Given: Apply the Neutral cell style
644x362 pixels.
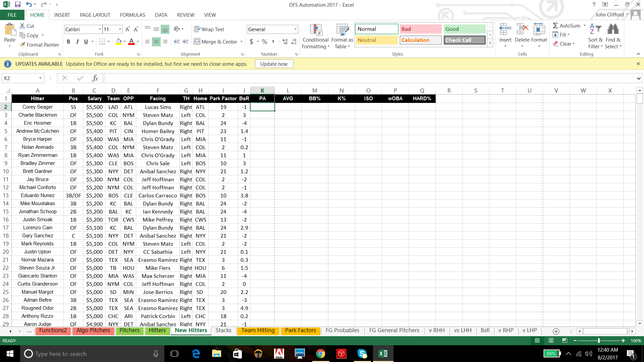Looking at the screenshot, I should pyautogui.click(x=376, y=40).
